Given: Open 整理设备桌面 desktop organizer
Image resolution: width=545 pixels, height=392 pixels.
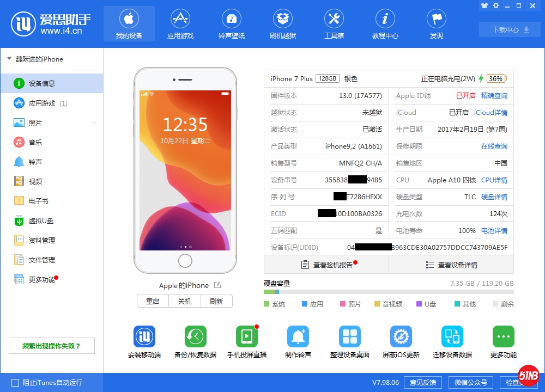Looking at the screenshot, I should pos(349,337).
